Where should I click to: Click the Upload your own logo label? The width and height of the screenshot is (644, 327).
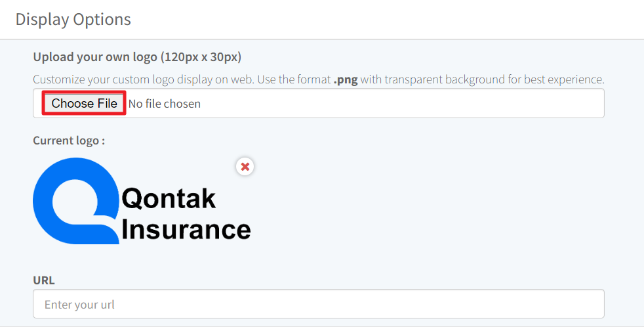click(x=137, y=57)
